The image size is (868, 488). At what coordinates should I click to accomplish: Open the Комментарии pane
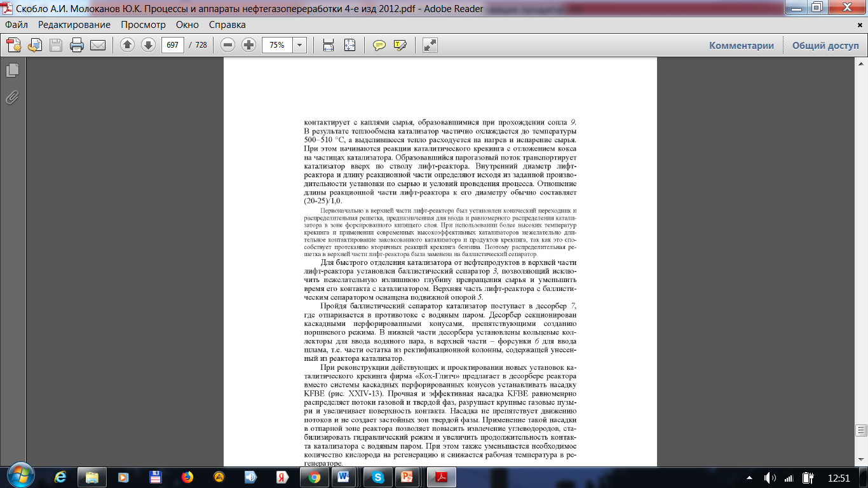[x=742, y=45]
